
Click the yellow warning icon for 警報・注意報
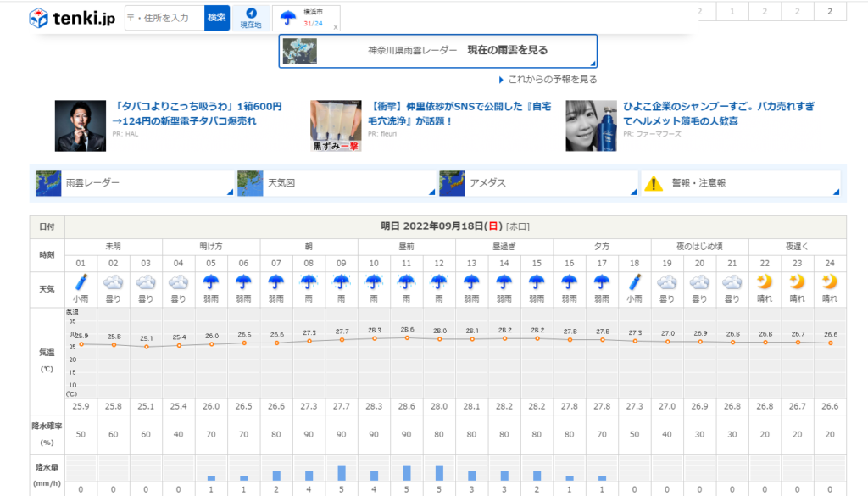[653, 182]
